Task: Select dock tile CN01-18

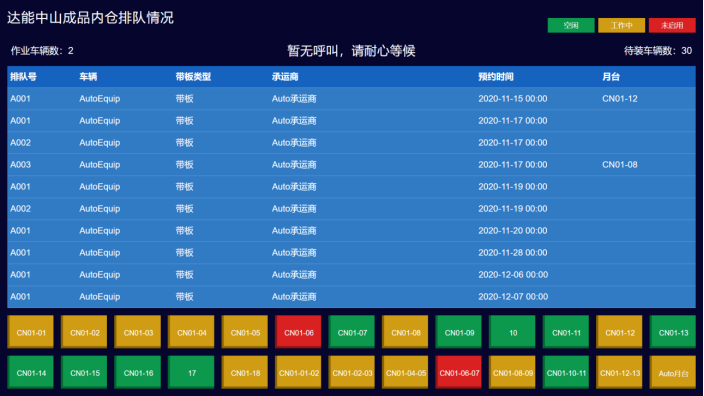Action: tap(245, 372)
